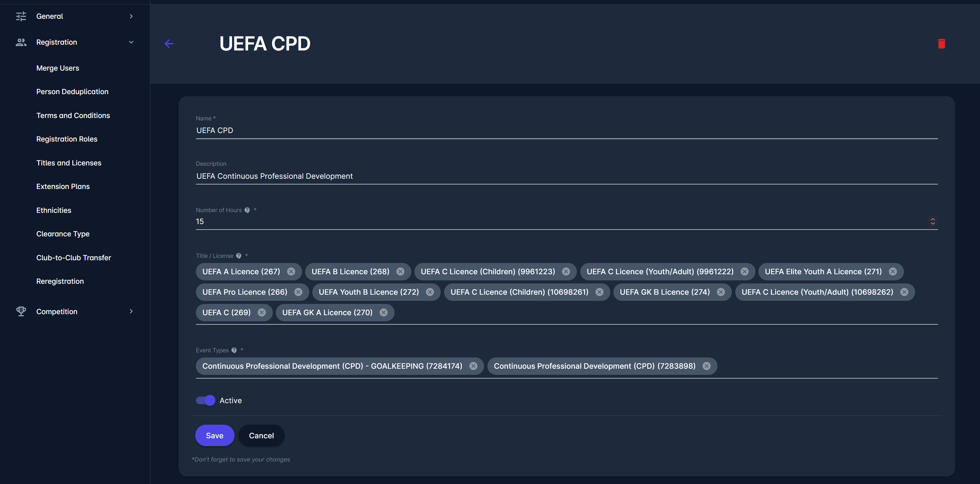This screenshot has height=484, width=980.
Task: Navigate to Person Deduplication
Action: [x=72, y=92]
